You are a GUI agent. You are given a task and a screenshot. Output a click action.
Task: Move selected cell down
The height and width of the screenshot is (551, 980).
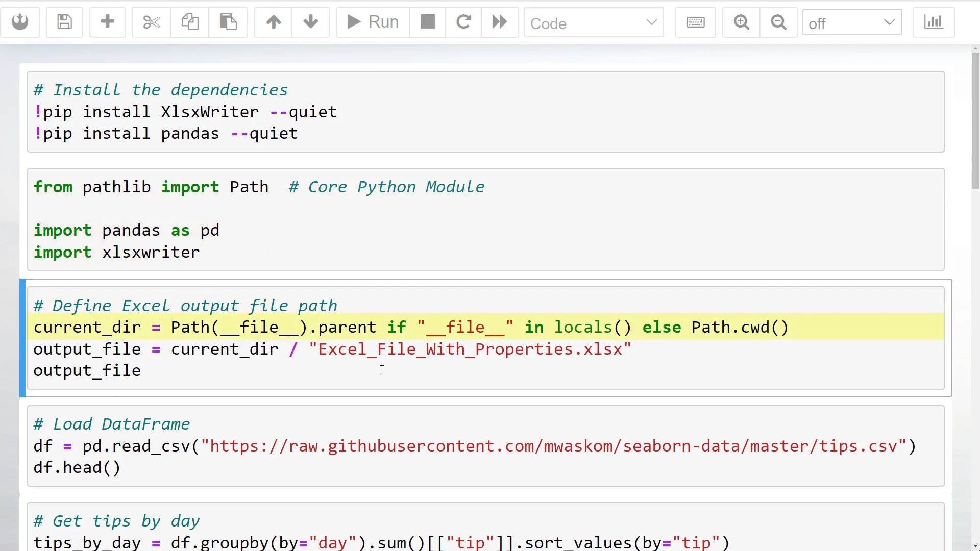tap(310, 22)
